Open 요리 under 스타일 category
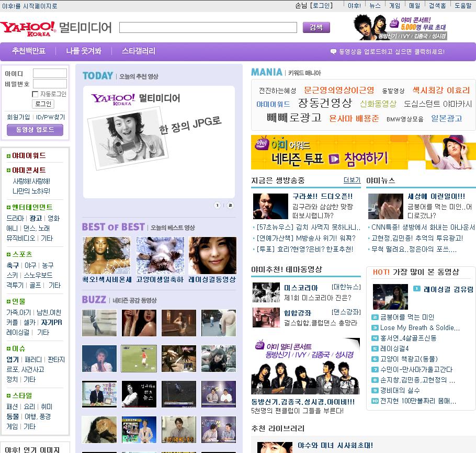 click(x=29, y=407)
